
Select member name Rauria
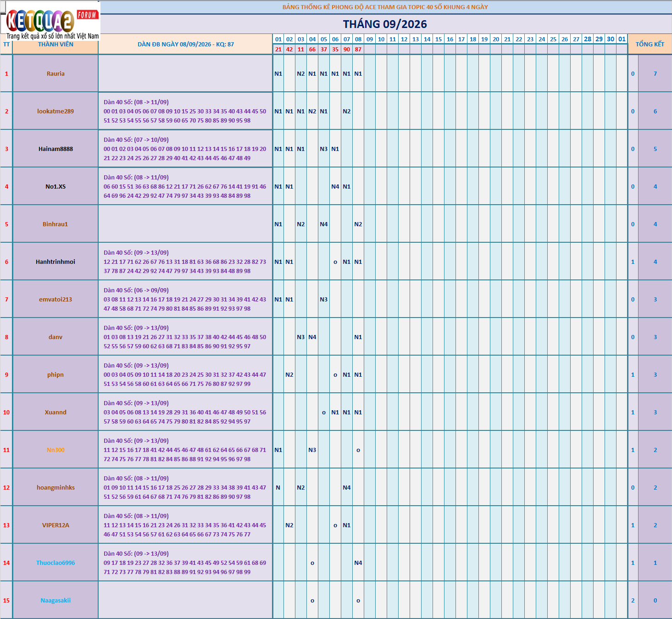56,73
